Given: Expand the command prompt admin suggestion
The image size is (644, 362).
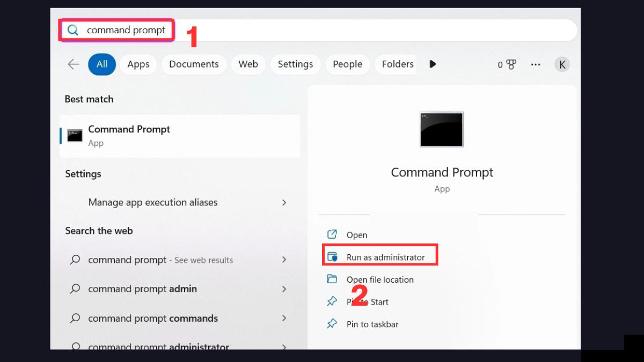Looking at the screenshot, I should pyautogui.click(x=284, y=289).
